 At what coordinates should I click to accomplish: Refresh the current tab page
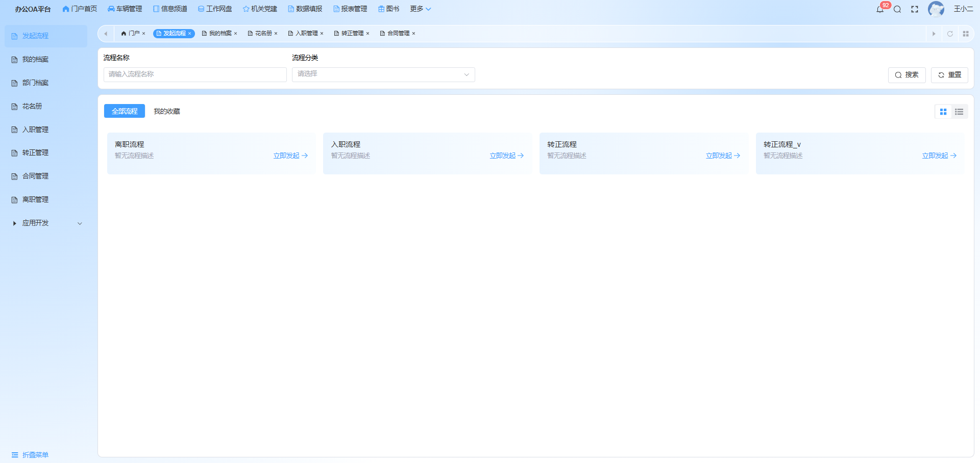coord(950,34)
